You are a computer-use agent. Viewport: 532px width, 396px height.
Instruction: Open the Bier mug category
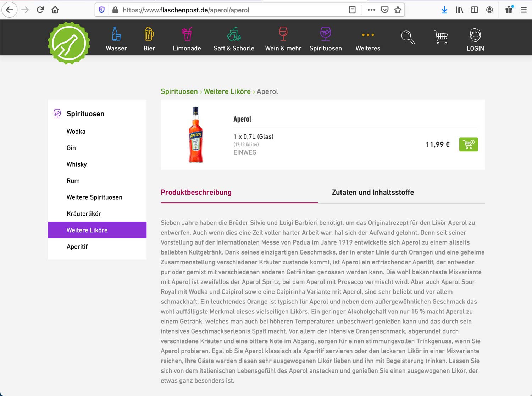pyautogui.click(x=149, y=39)
